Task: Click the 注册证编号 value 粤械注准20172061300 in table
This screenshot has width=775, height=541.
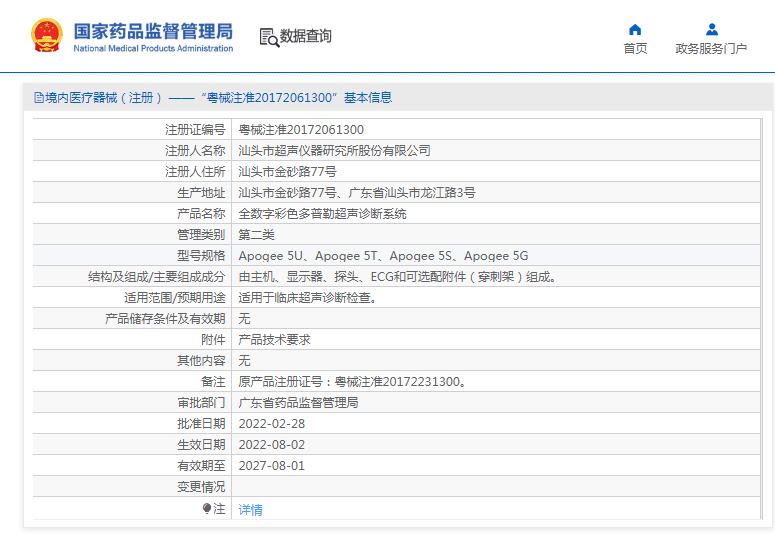Action: (x=301, y=130)
